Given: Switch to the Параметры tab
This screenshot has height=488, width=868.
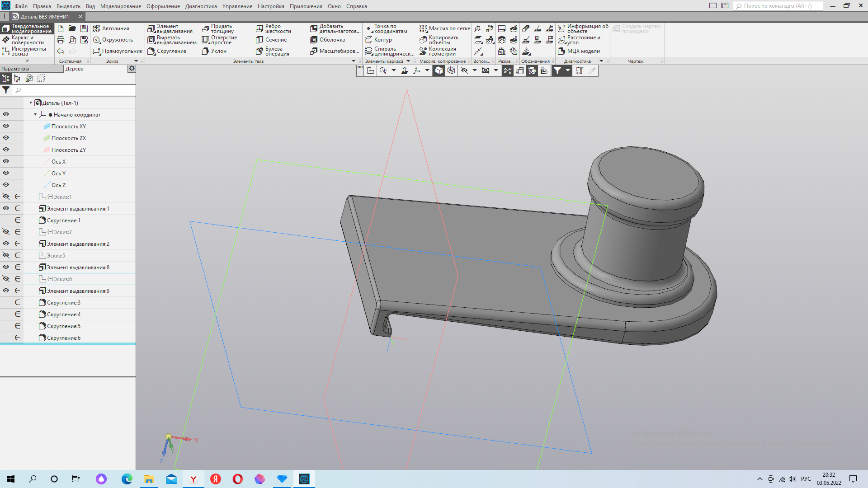Looking at the screenshot, I should (15, 69).
